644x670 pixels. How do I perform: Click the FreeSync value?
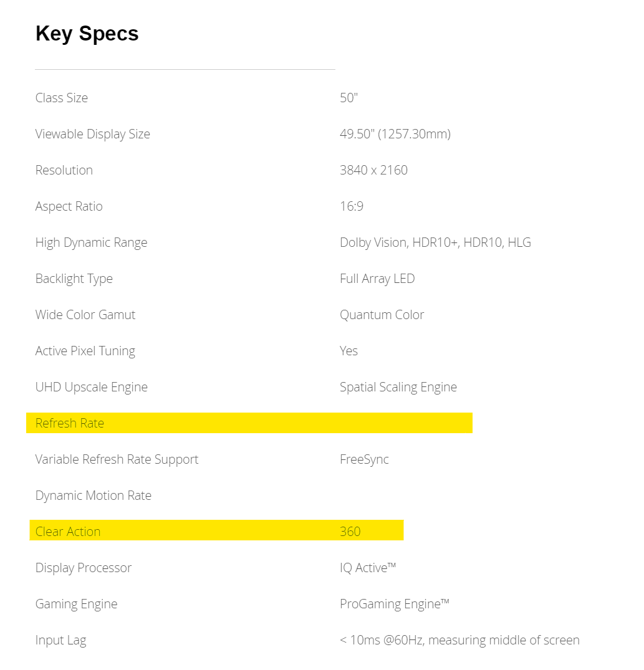(x=364, y=459)
